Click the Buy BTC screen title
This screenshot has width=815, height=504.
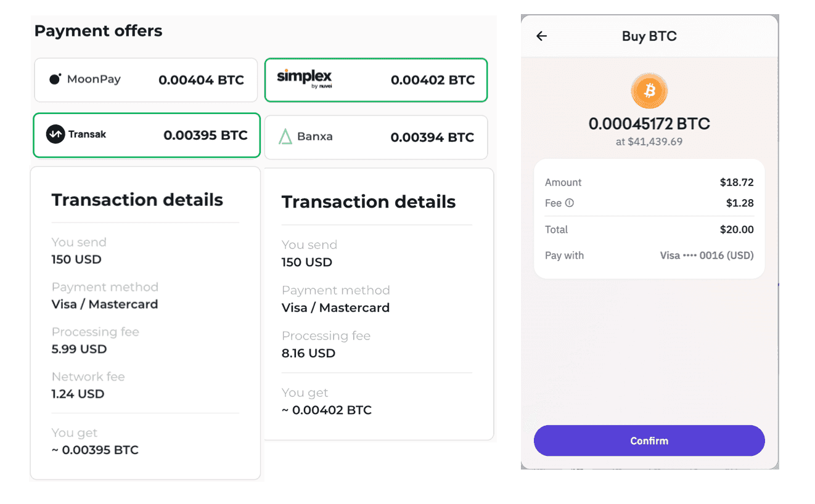tap(649, 36)
